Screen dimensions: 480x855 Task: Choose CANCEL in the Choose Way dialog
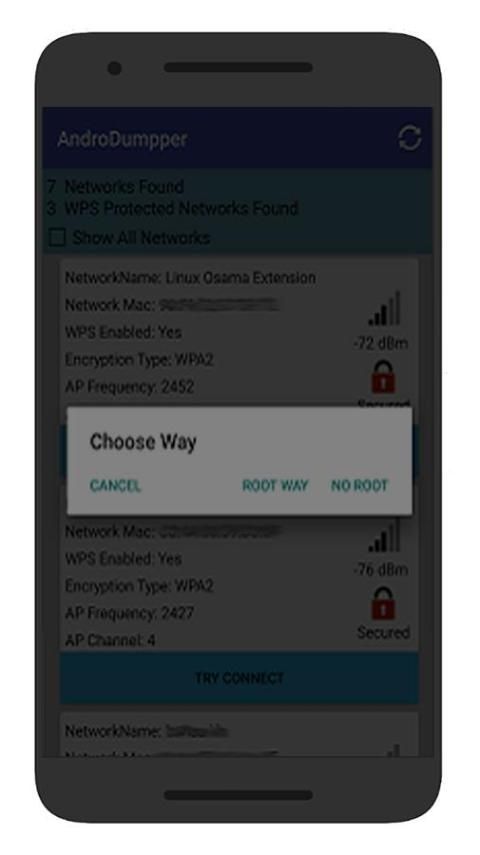(115, 486)
